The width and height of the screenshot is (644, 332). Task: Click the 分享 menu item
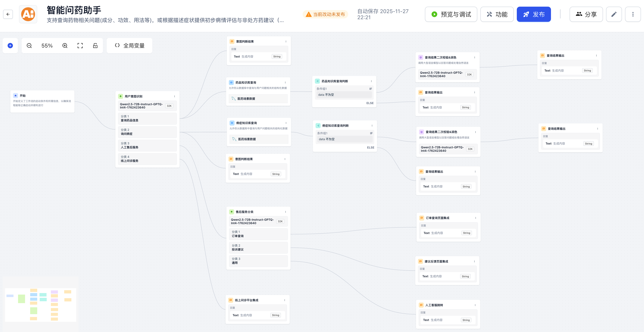click(586, 14)
